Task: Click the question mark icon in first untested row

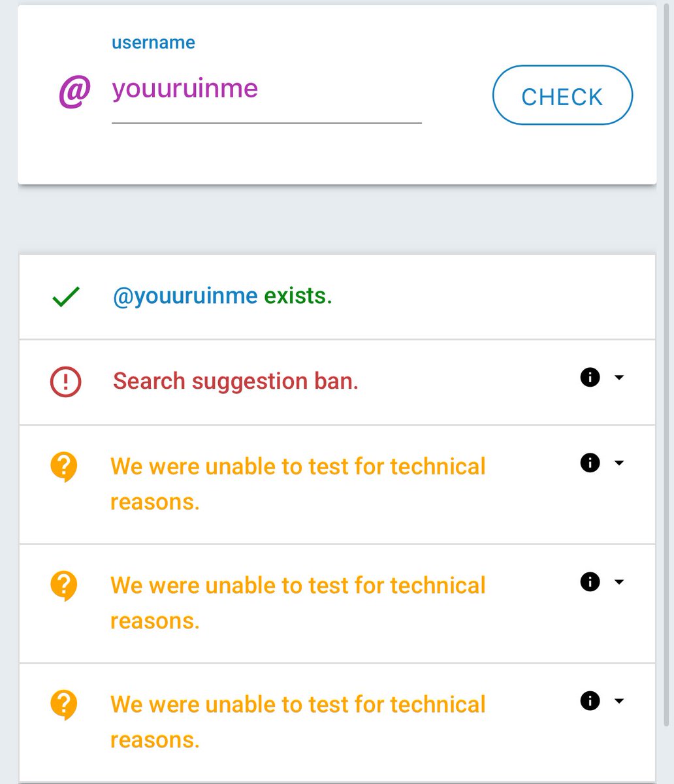Action: coord(64,468)
